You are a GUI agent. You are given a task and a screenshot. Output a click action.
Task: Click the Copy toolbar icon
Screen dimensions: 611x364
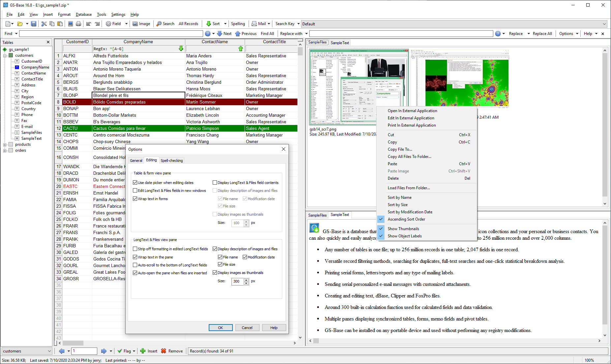(52, 24)
